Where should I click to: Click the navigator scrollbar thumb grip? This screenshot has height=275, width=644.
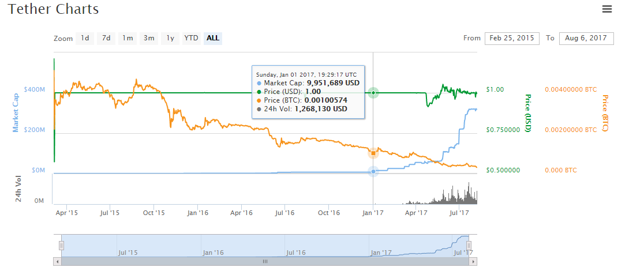click(x=265, y=261)
